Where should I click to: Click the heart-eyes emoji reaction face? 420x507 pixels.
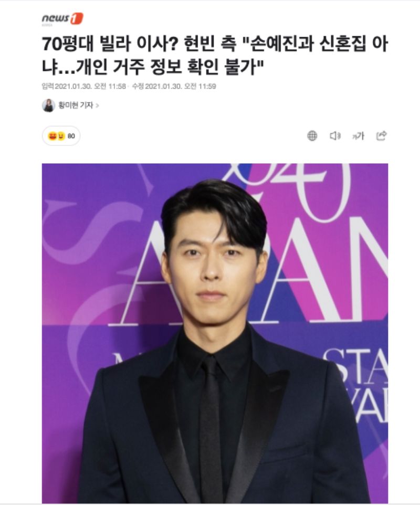click(52, 136)
